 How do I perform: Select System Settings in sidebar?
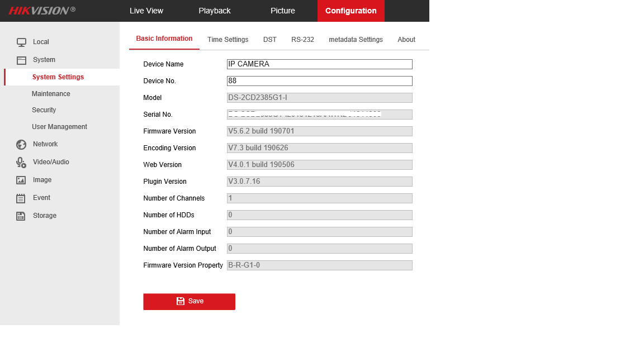58,77
